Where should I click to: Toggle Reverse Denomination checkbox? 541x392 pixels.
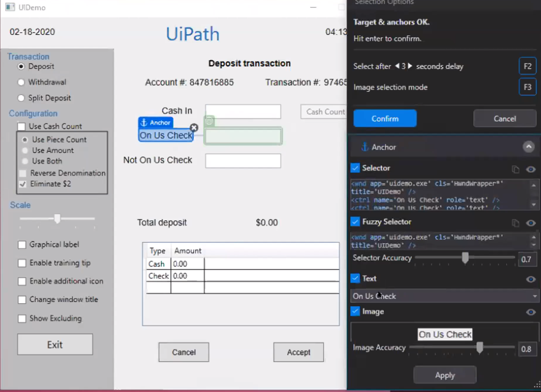coord(23,173)
